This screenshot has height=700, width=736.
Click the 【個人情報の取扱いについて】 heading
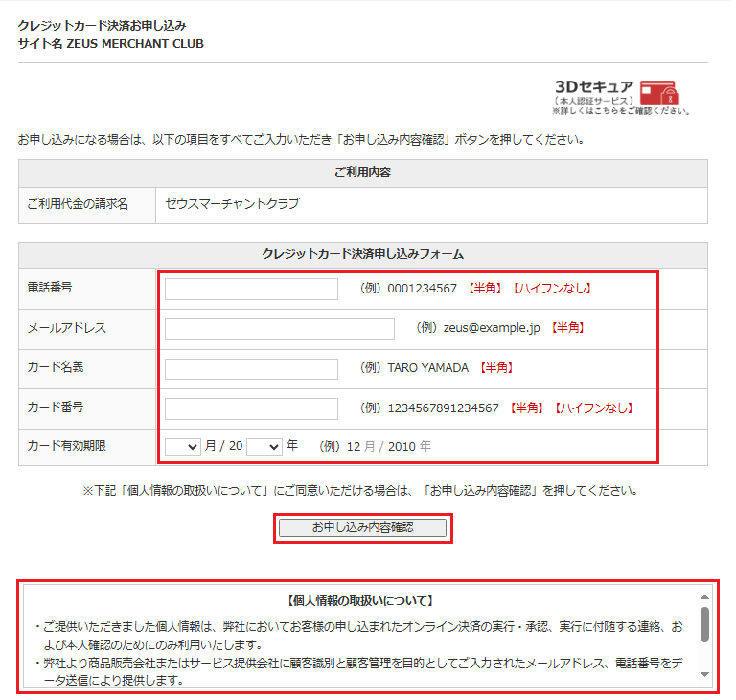coord(360,601)
